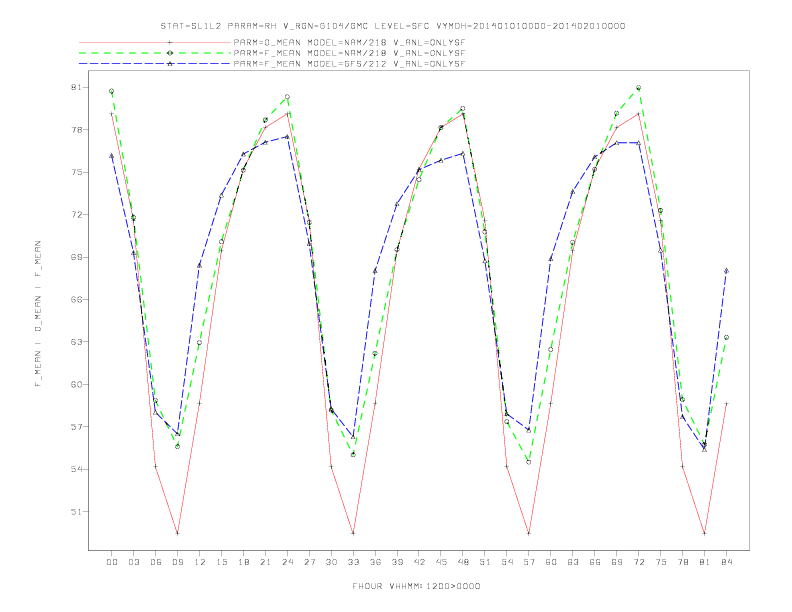Click x-axis forecast hour label 24

pos(287,562)
